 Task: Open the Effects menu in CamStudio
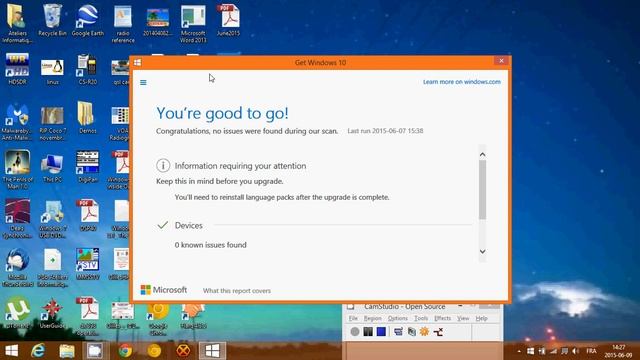442,318
